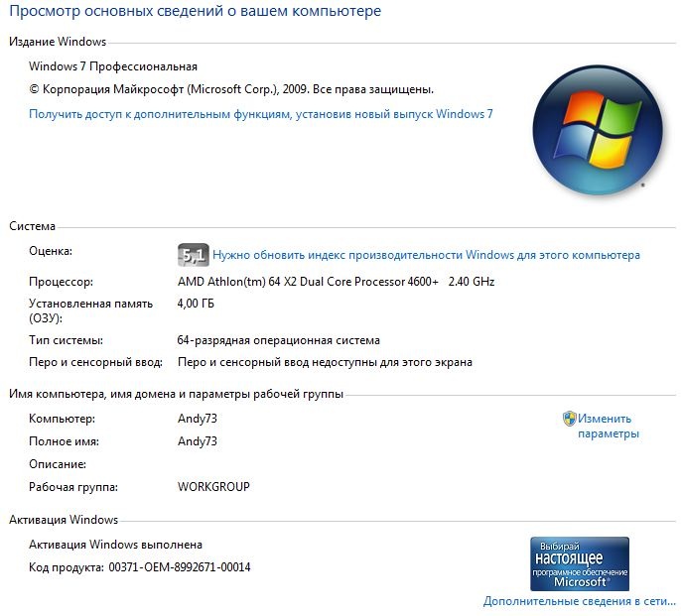Click the 5,1 performance score badge
Screen dimensions: 681x616
point(194,255)
